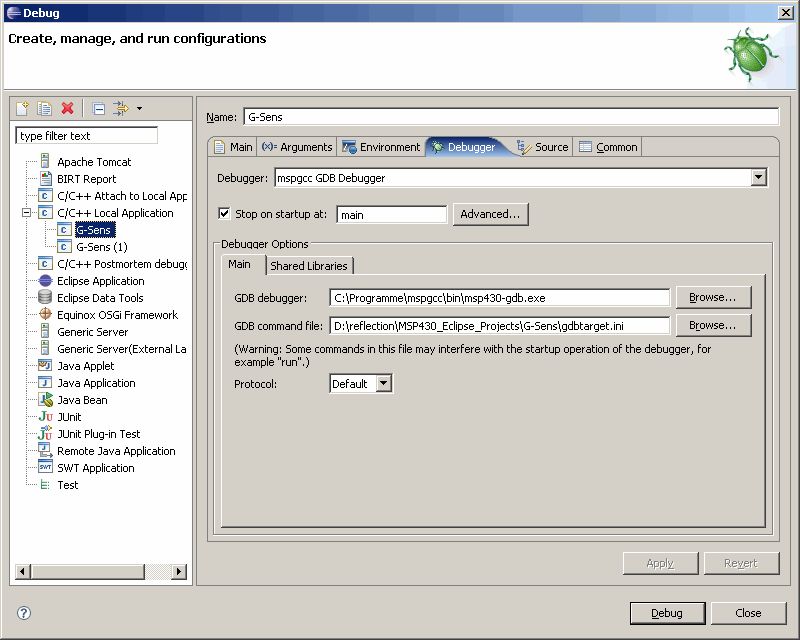
Task: Click the New launch configuration icon
Action: pos(22,108)
